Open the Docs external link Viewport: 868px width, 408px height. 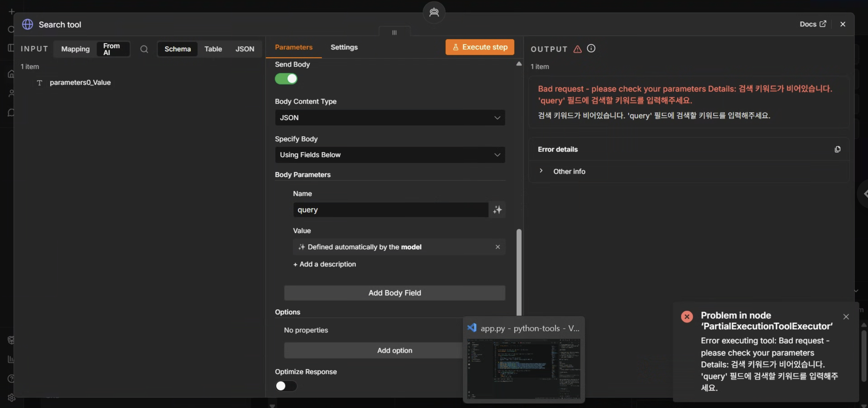pos(813,24)
